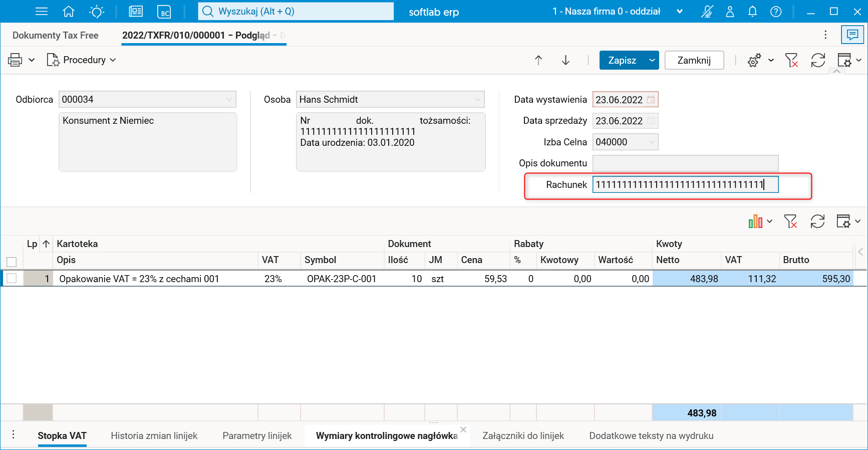The height and width of the screenshot is (450, 868).
Task: Expand the Procedury menu
Action: [81, 60]
